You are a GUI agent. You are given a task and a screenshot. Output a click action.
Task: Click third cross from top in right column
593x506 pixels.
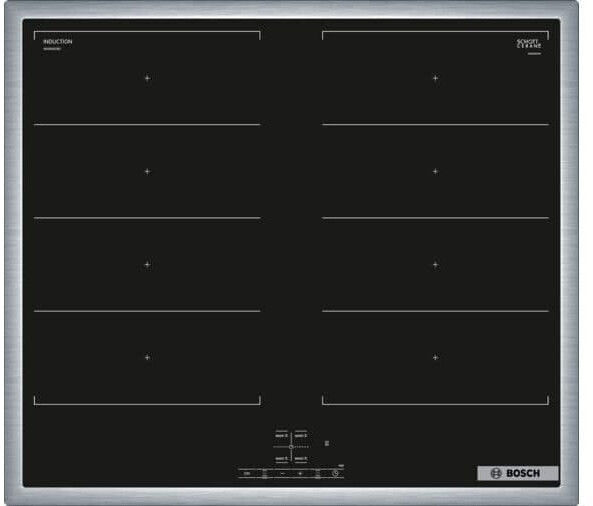point(436,265)
